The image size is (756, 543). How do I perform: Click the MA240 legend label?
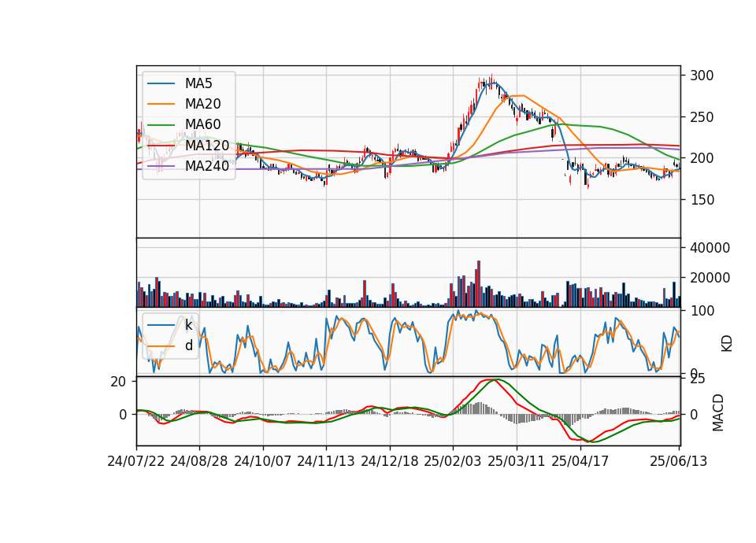tap(207, 166)
